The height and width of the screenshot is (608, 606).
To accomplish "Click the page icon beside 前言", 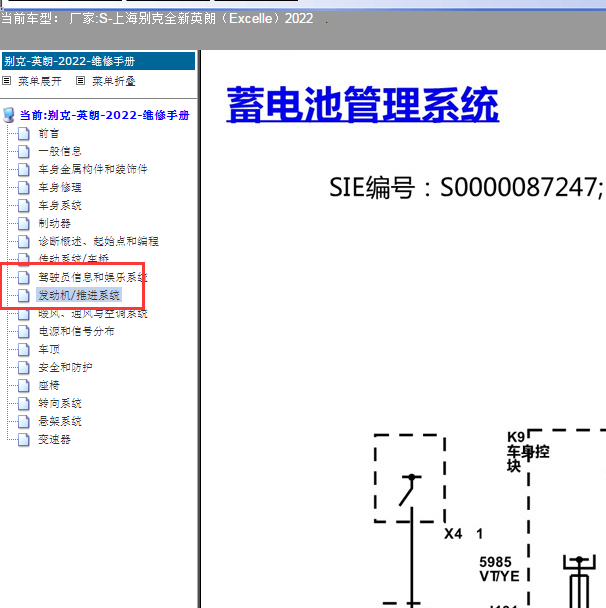I will click(x=24, y=133).
